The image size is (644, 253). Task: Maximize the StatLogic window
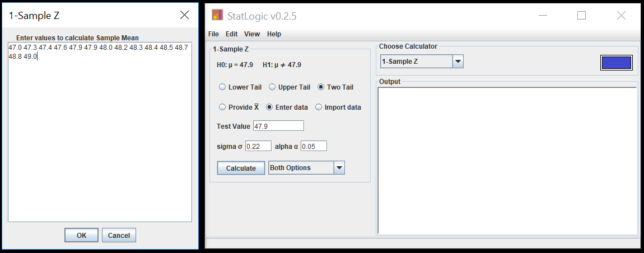[x=581, y=16]
